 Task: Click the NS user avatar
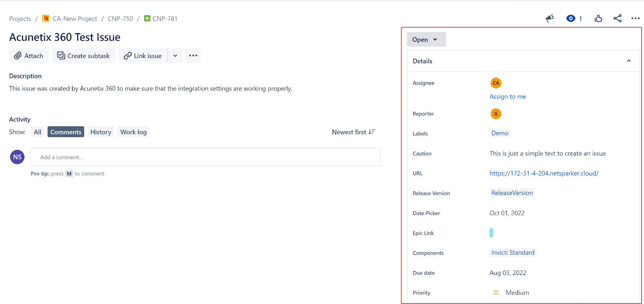[x=17, y=157]
